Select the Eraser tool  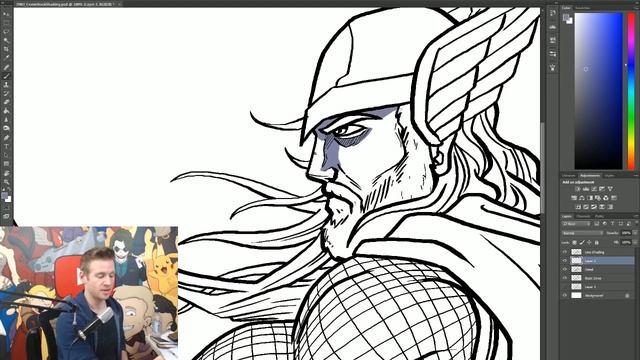(7, 102)
